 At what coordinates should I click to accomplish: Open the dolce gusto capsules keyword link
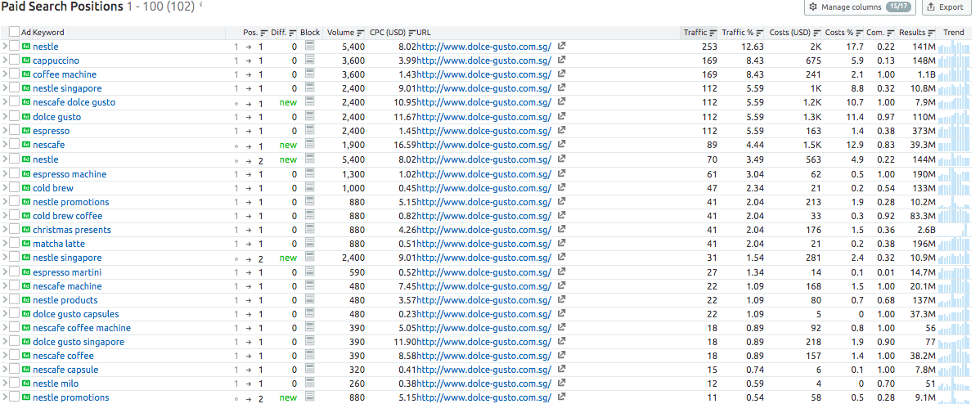[x=75, y=314]
